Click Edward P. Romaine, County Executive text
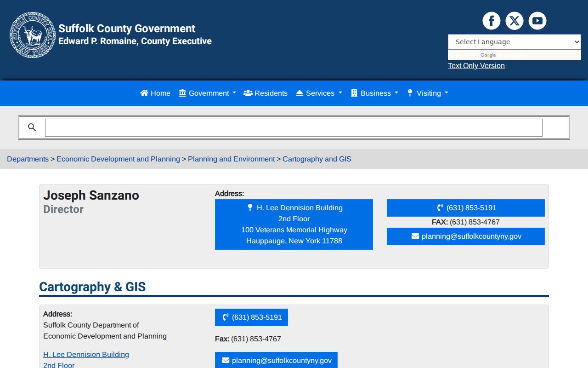Image resolution: width=588 pixels, height=368 pixels. pyautogui.click(x=135, y=41)
